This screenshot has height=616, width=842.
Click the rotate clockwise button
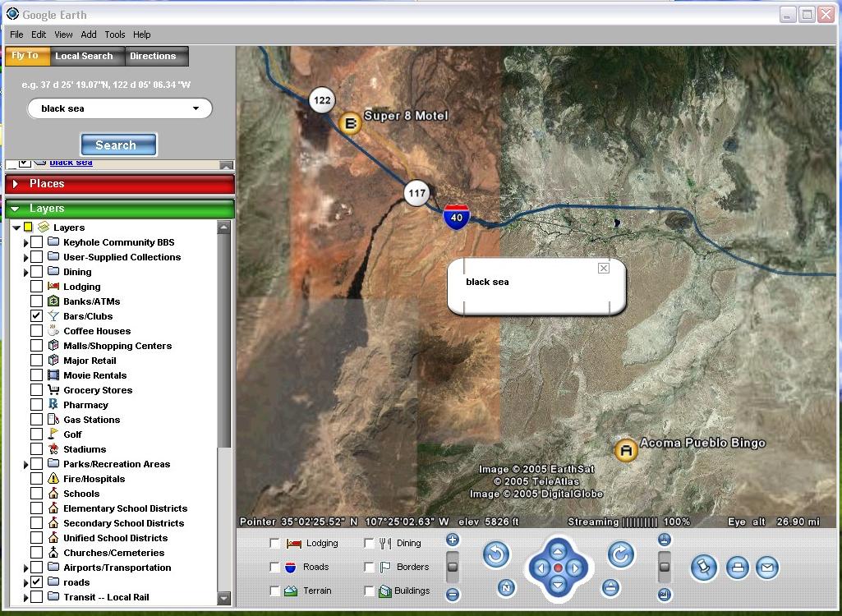[x=621, y=555]
